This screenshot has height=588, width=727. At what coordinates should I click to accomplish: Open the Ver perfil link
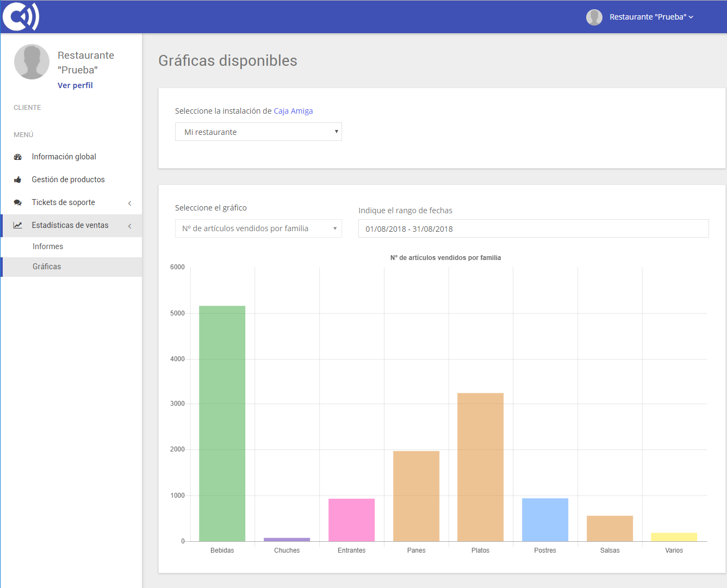[x=75, y=85]
